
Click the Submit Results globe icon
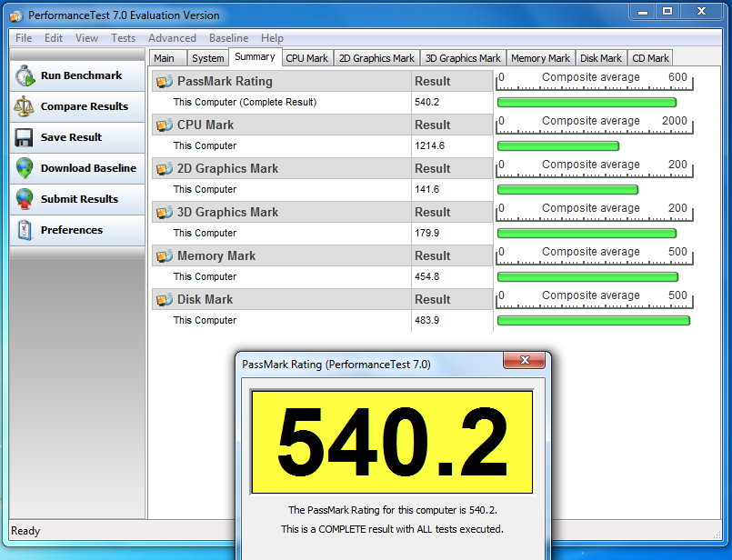pos(25,199)
